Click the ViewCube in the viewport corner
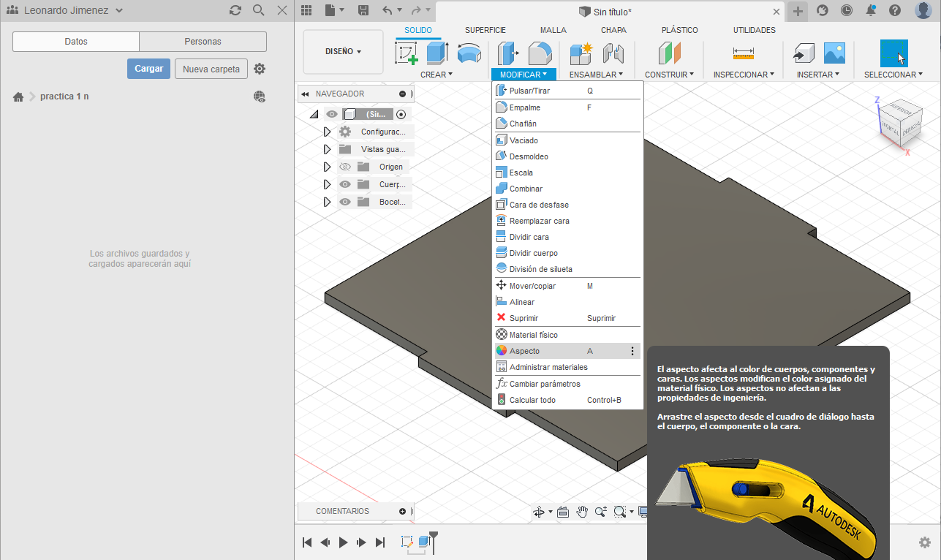This screenshot has width=941, height=560. point(899,122)
